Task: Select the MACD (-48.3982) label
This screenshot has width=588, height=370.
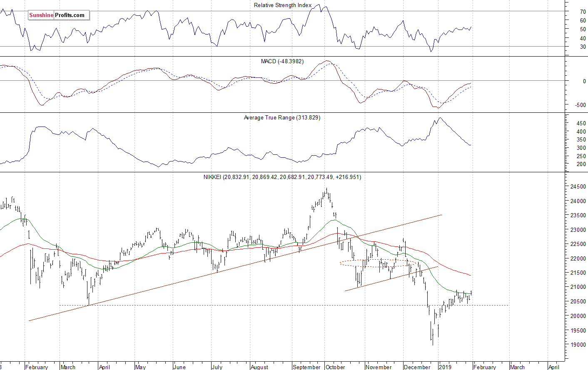Action: [282, 61]
